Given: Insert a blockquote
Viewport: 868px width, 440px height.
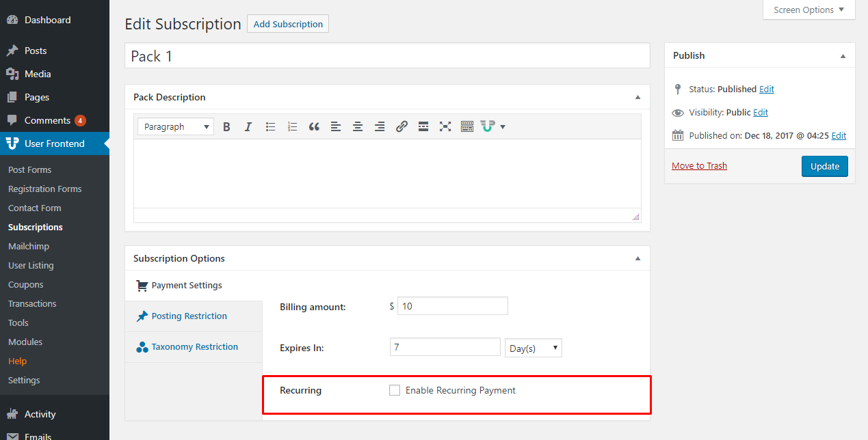Looking at the screenshot, I should 314,126.
